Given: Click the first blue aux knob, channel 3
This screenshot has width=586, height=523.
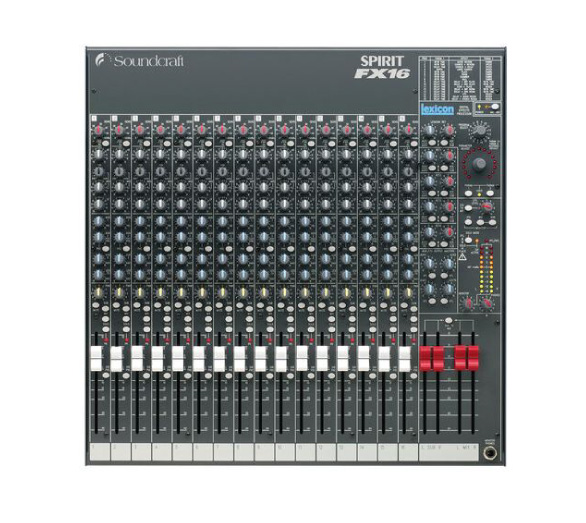Looking at the screenshot, I should (x=139, y=221).
